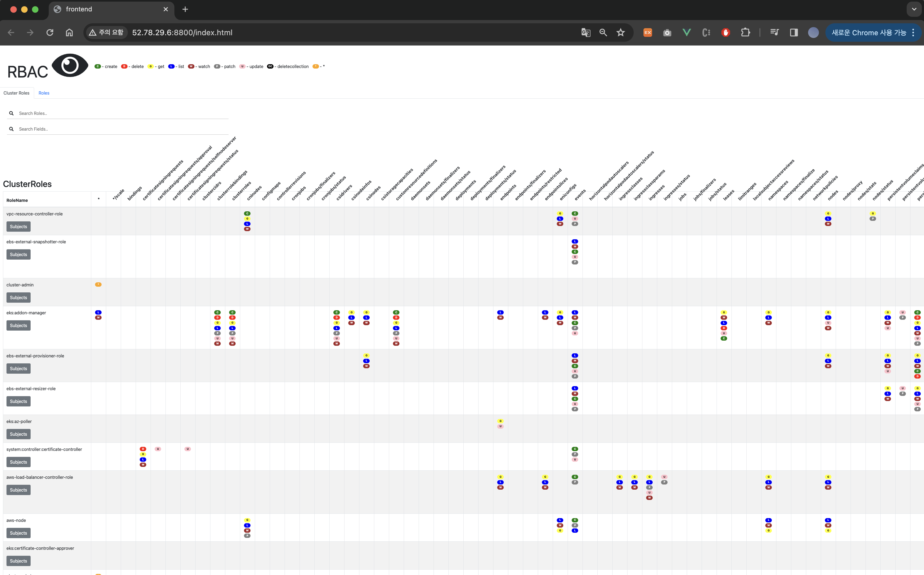Bookmark this page with star icon
Viewport: 924px width, 575px height.
coord(621,33)
